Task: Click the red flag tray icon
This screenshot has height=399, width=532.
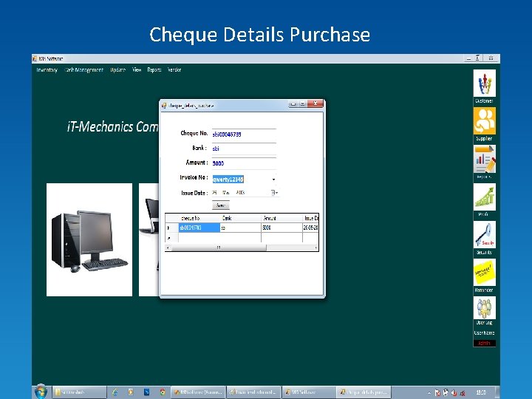Action: 437,392
